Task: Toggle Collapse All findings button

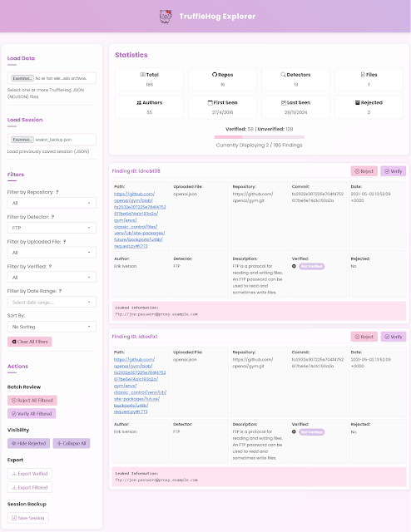Action: click(72, 443)
